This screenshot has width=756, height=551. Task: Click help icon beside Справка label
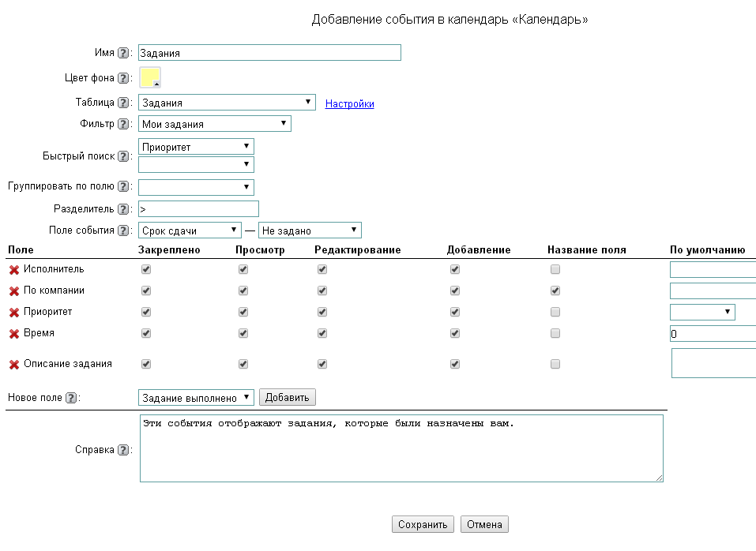click(x=122, y=450)
